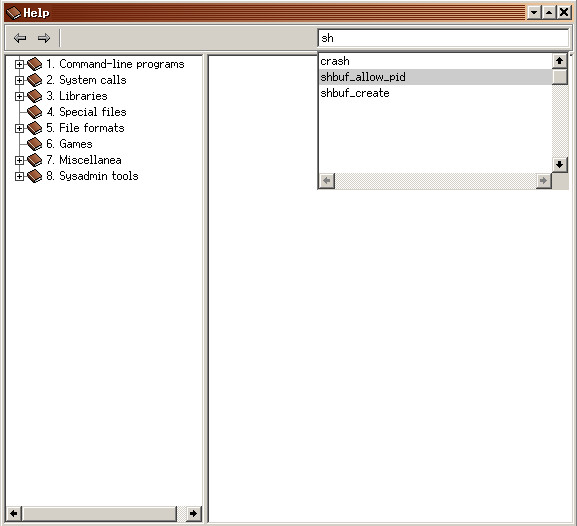Close the Help window
This screenshot has height=526, width=577.
563,13
